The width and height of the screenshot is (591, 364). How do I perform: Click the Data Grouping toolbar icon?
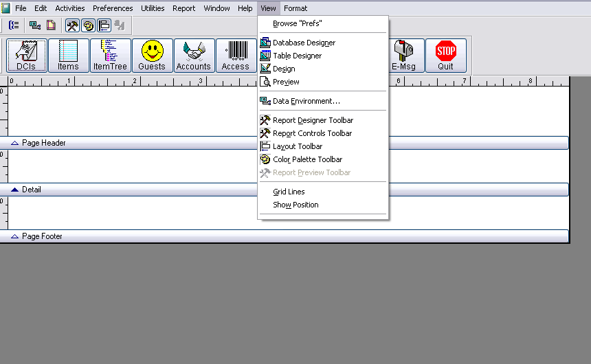pyautogui.click(x=14, y=25)
